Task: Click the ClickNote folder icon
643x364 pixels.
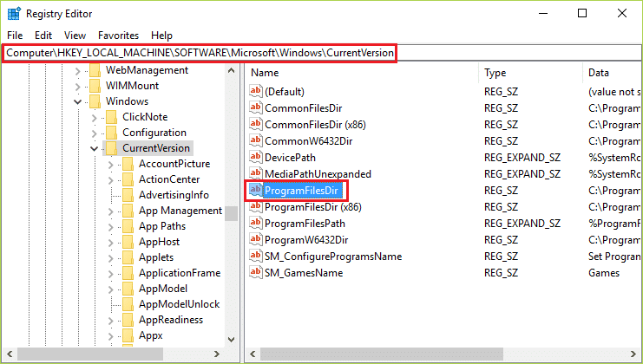Action: (x=112, y=117)
